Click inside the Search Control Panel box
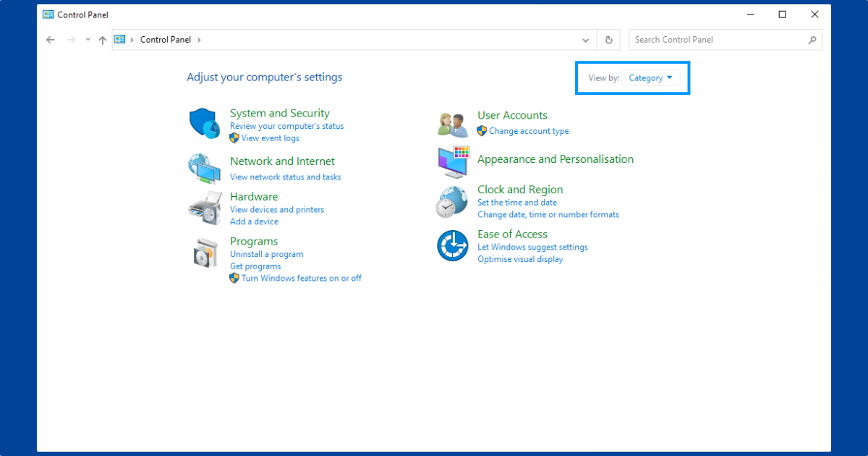 tap(723, 40)
